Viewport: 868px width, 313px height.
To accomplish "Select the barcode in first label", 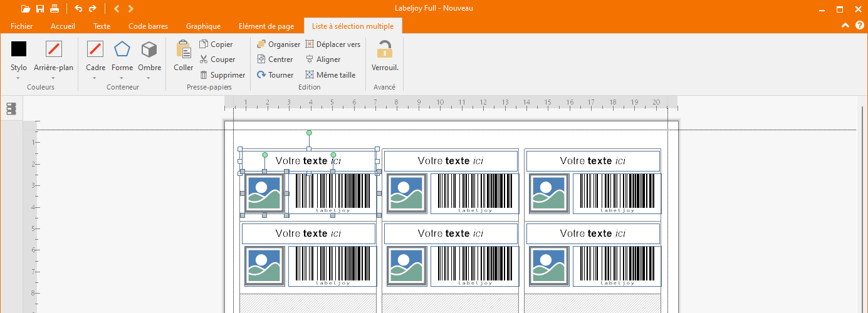I will (333, 193).
